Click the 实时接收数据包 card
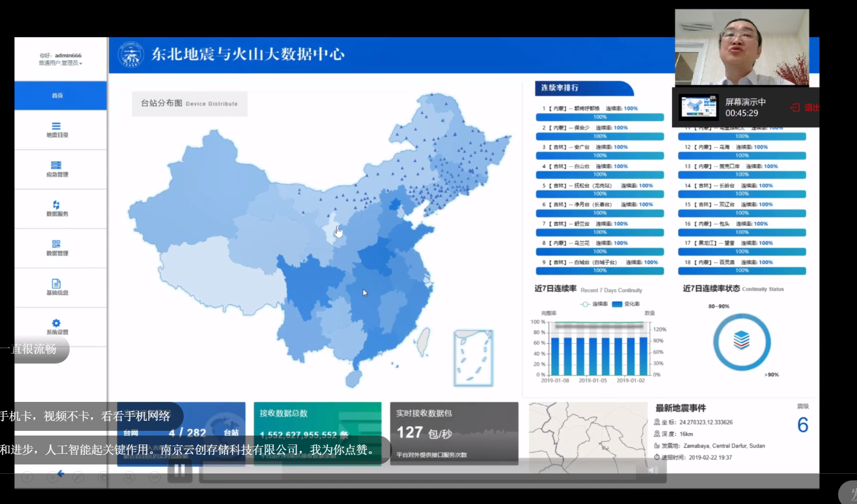 pyautogui.click(x=454, y=434)
